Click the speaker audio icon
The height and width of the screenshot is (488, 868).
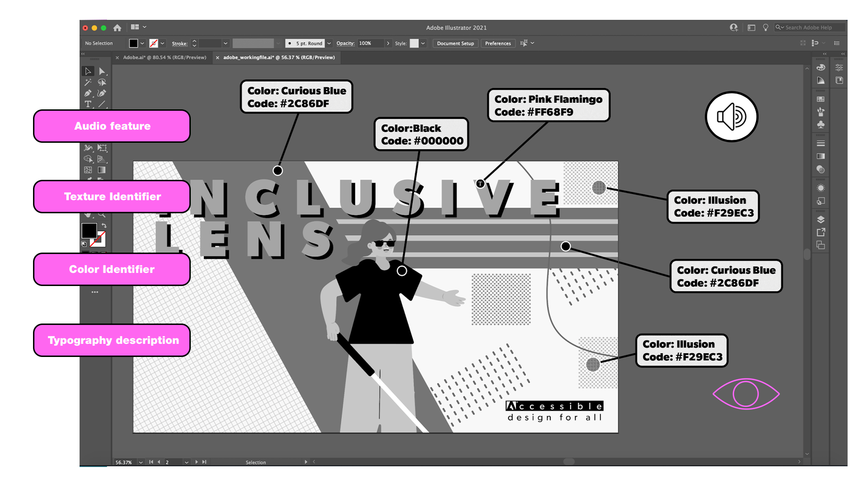(731, 117)
